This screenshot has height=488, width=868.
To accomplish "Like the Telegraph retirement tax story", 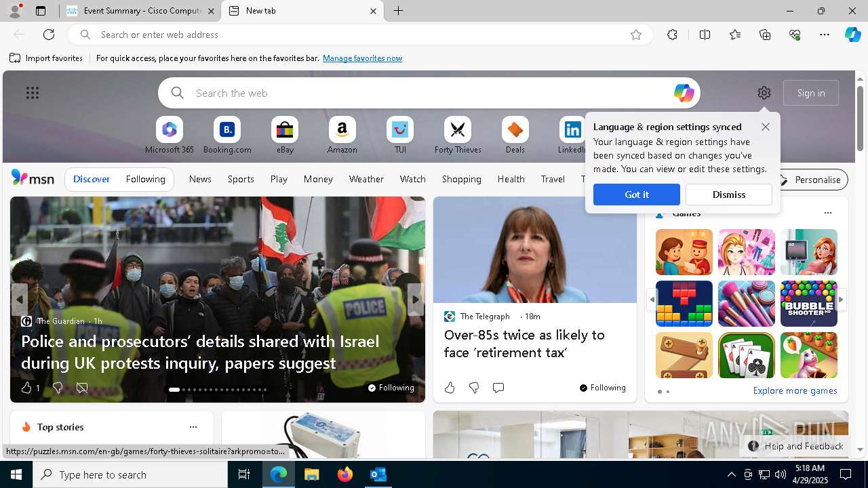I will click(x=450, y=388).
